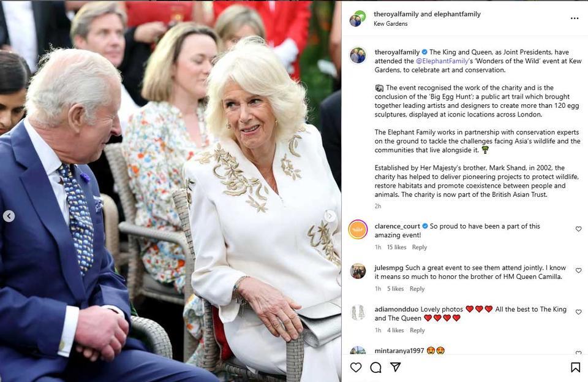Viewport: 588px width, 382px height.
Task: Open mintaranya1997 username
Action: (x=399, y=351)
